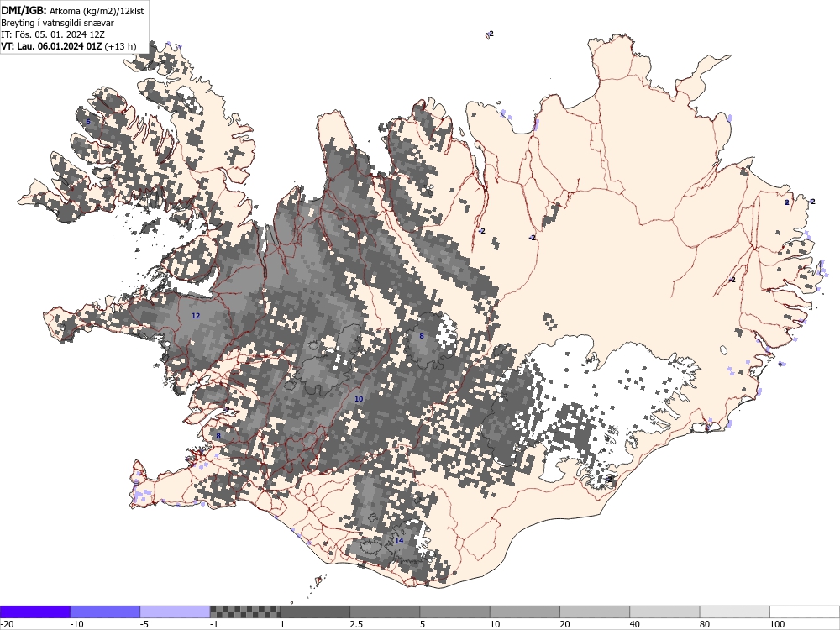Click the '80' legend scale label
This screenshot has height=630, width=840.
pyautogui.click(x=705, y=624)
